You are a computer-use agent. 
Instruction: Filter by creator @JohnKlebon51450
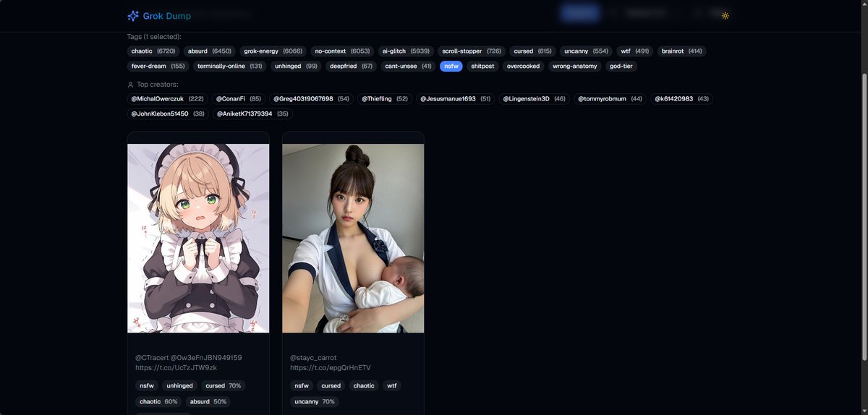(x=168, y=114)
